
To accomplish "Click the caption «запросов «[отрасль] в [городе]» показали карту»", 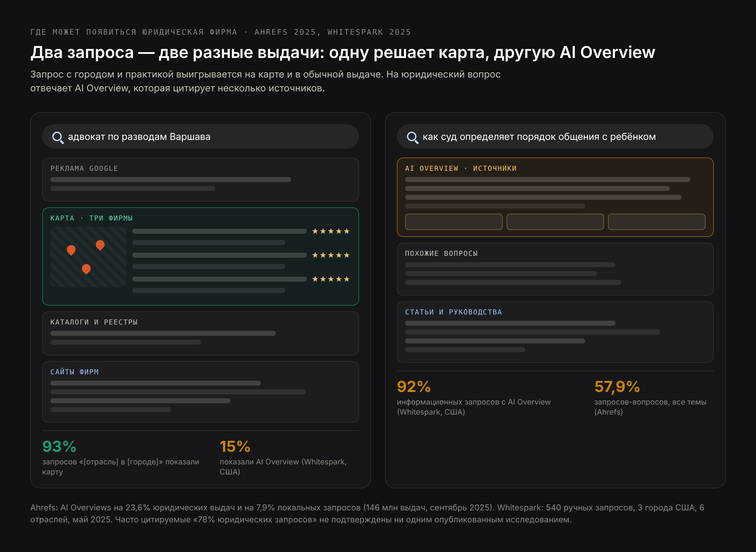I will click(121, 467).
